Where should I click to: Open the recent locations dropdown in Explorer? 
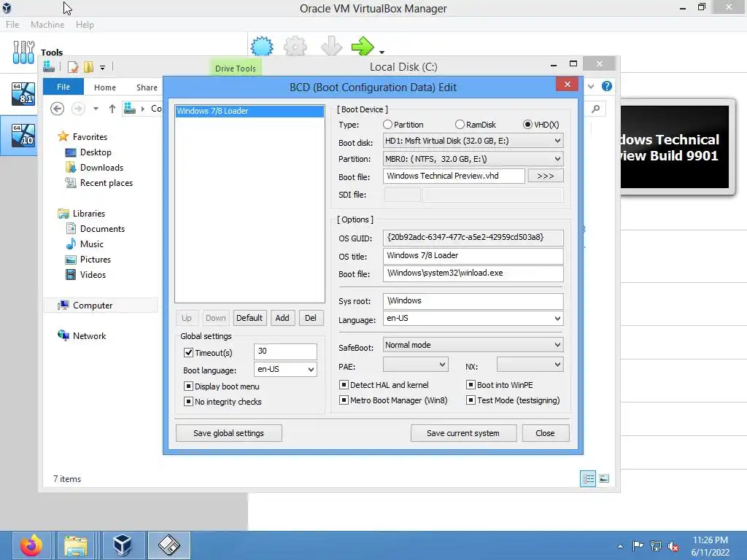click(96, 109)
